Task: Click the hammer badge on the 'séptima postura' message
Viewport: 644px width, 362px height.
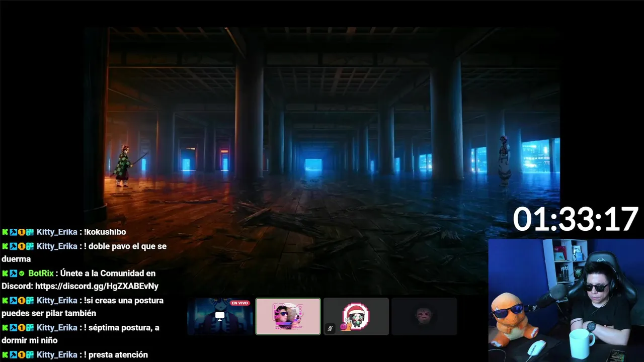Action: [x=13, y=328]
